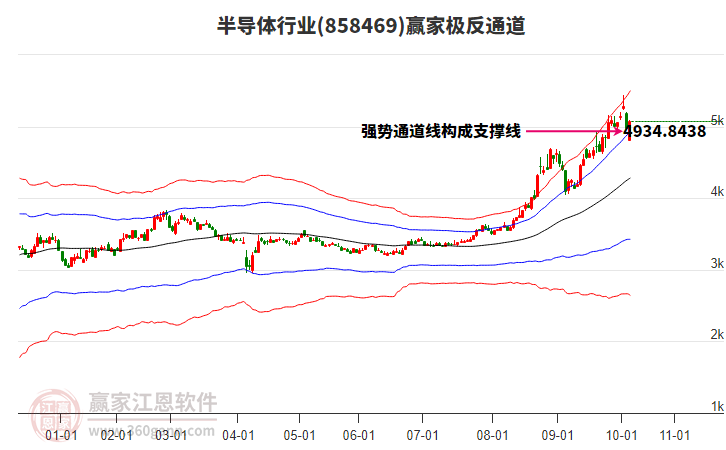Click the 2k y-axis label

[717, 334]
